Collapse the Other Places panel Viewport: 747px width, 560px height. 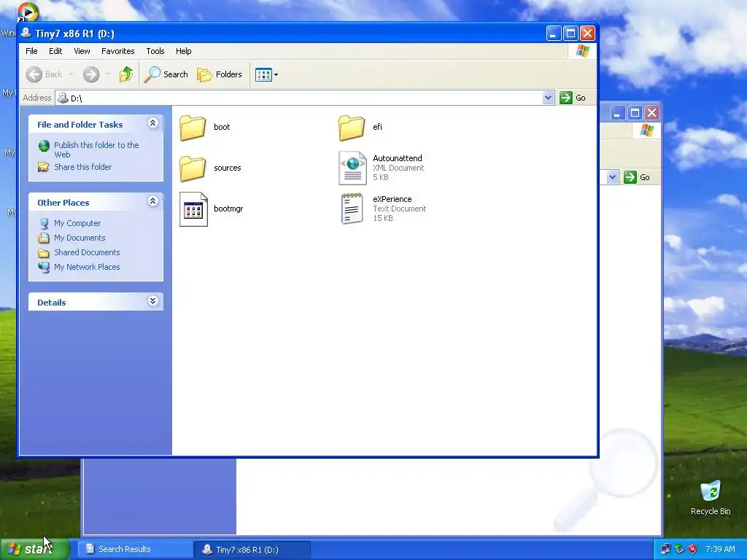pyautogui.click(x=153, y=201)
